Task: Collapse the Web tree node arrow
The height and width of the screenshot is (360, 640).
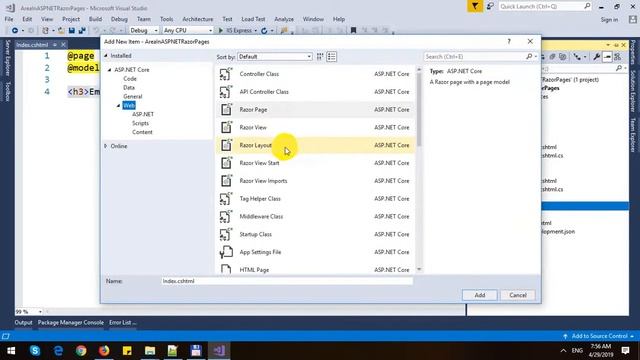Action: (118, 105)
